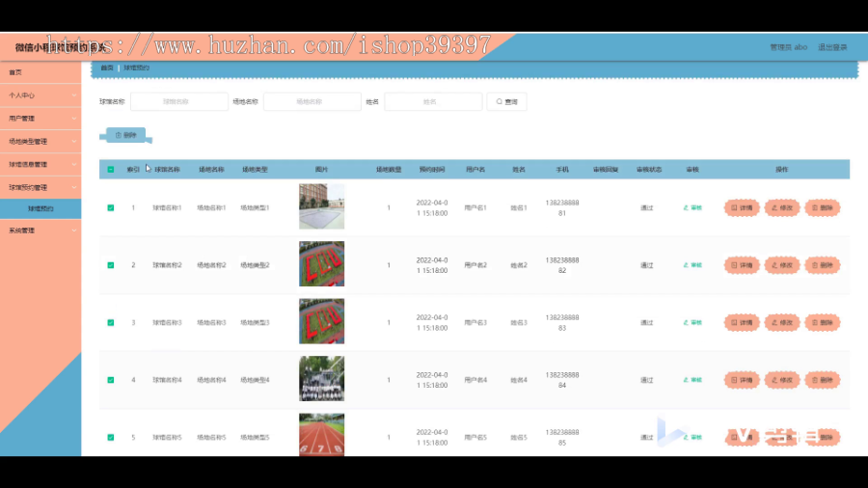The height and width of the screenshot is (488, 868).
Task: Click the 预约时间 column header
Action: coord(432,170)
